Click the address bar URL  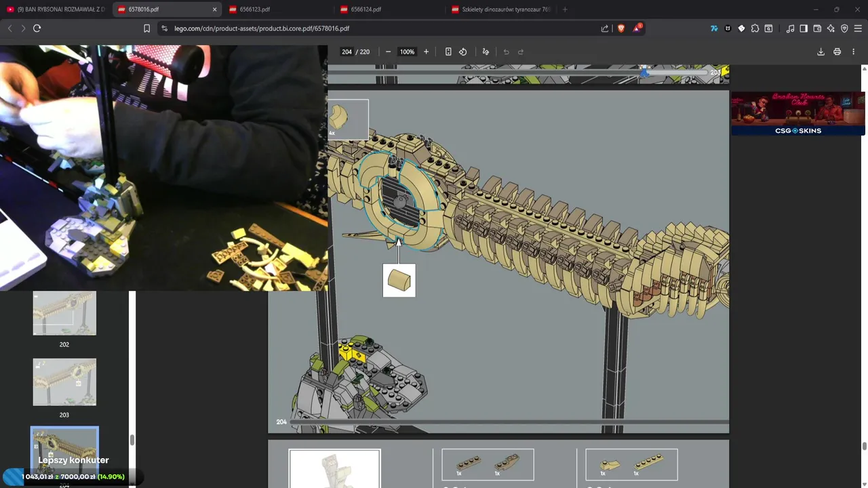pyautogui.click(x=262, y=28)
